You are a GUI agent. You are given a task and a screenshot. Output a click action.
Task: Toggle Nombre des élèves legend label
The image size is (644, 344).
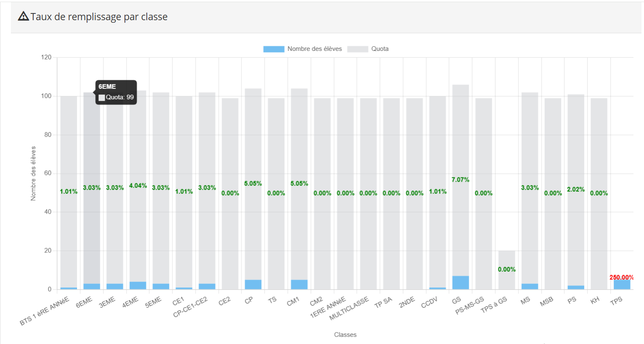coord(315,49)
